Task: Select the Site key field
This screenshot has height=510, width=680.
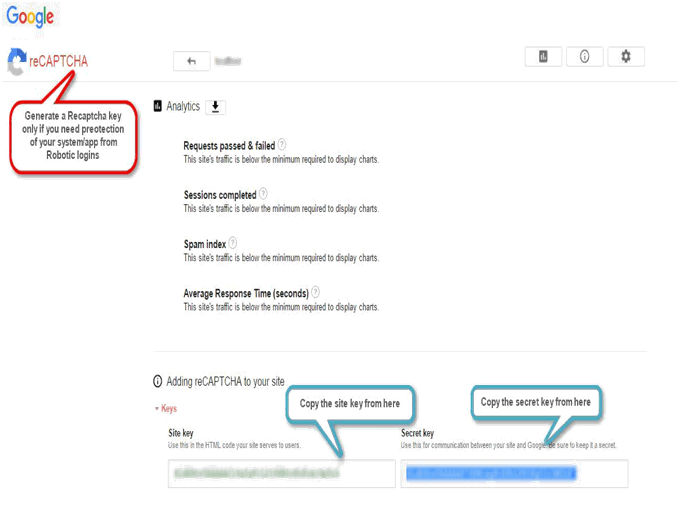Action: tap(281, 473)
